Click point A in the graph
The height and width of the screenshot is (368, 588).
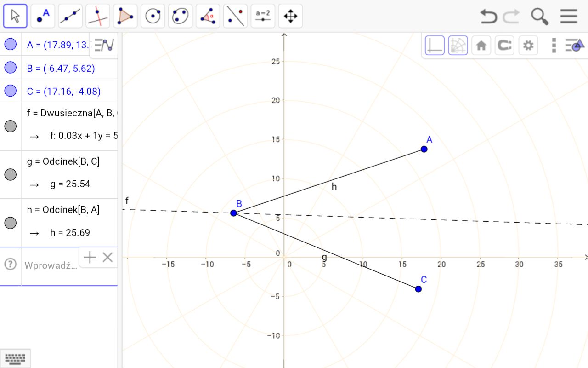click(x=424, y=149)
